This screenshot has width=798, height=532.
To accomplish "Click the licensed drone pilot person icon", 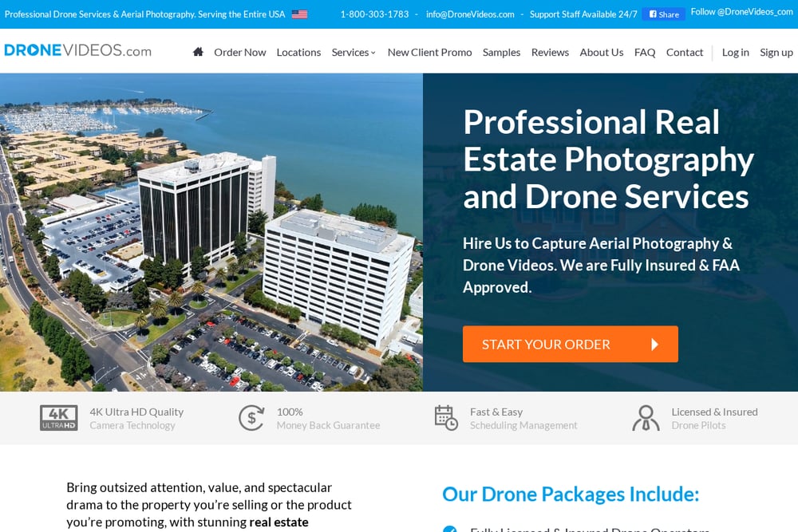I will pyautogui.click(x=646, y=418).
